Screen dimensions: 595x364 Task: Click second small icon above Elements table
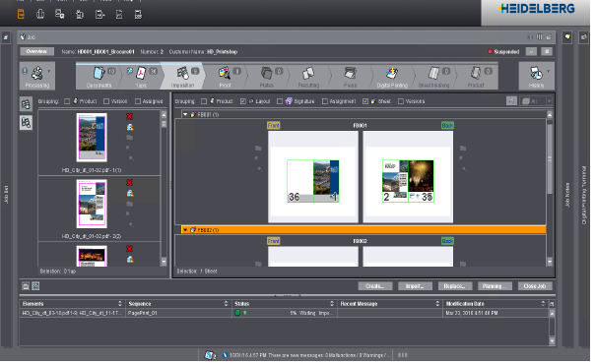click(35, 286)
